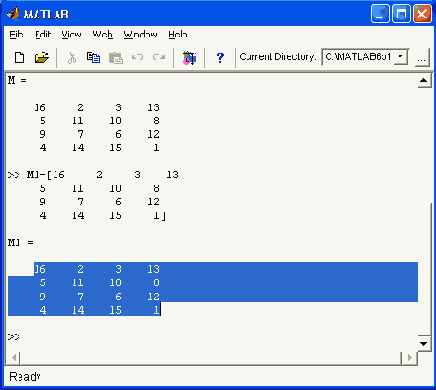
Task: Click the Copy icon in toolbar
Action: pos(93,58)
